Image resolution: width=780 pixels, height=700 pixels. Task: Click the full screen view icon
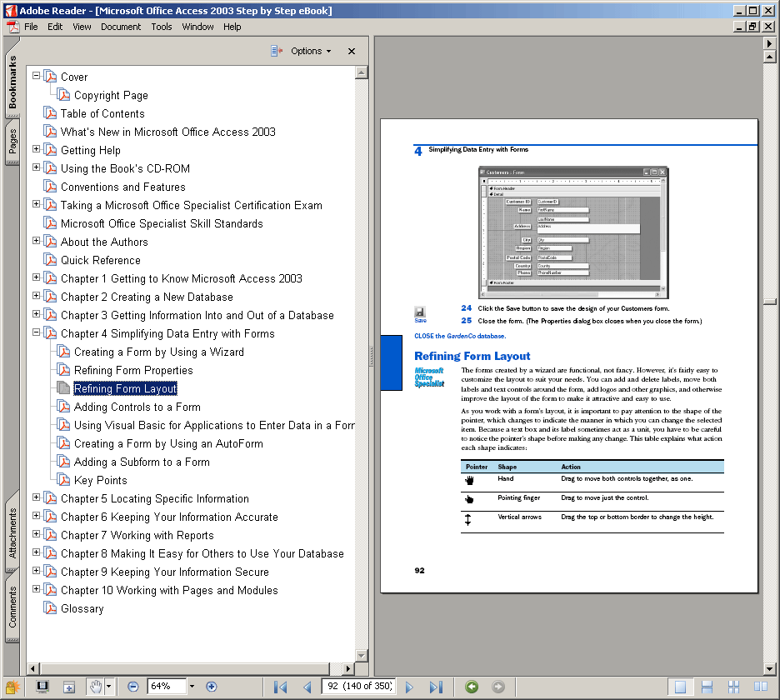click(42, 687)
